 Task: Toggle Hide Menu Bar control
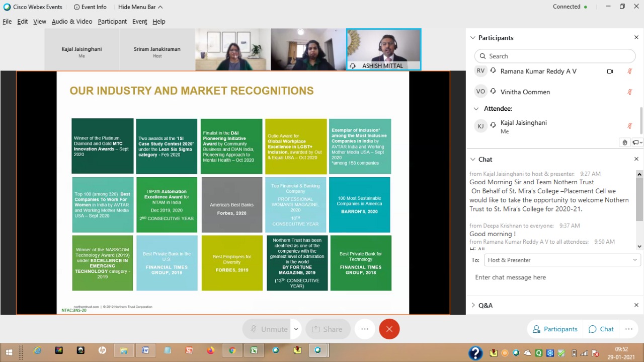[x=140, y=7]
